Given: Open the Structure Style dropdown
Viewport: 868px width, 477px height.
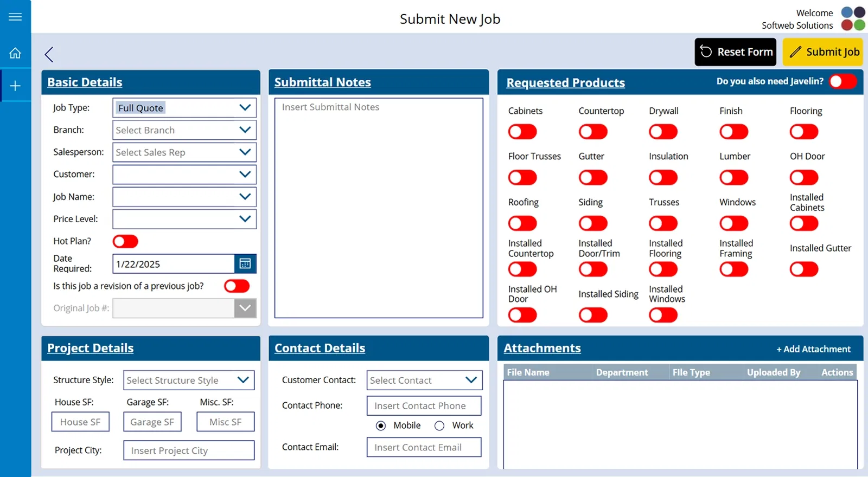Looking at the screenshot, I should [189, 381].
